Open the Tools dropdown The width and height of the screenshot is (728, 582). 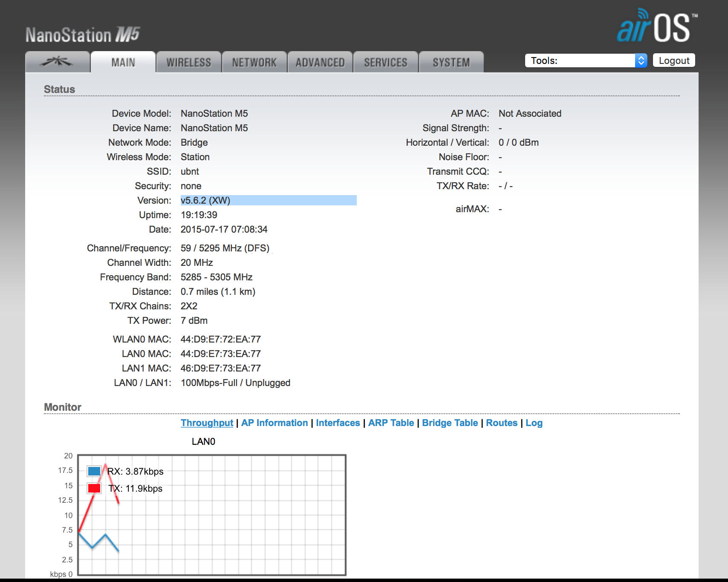(586, 61)
